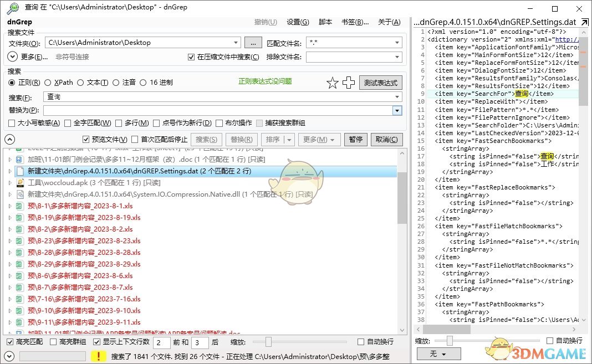Click the file icon beside dnGREP.Settings.dat result
The image size is (592, 364).
pyautogui.click(x=19, y=171)
